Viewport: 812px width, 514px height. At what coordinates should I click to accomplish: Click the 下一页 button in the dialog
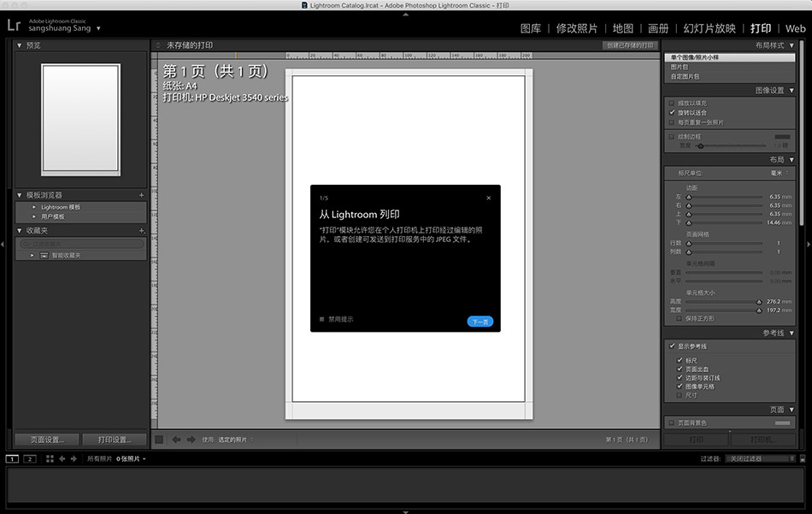[x=480, y=322]
